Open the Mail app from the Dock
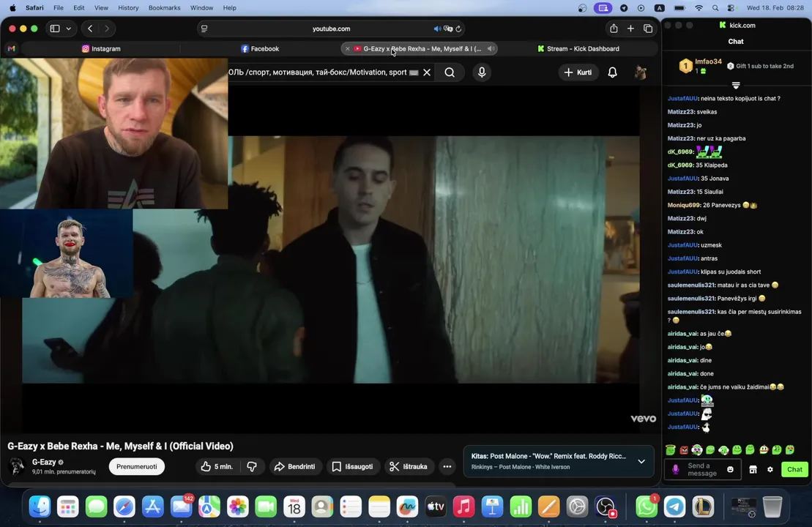 [182, 507]
